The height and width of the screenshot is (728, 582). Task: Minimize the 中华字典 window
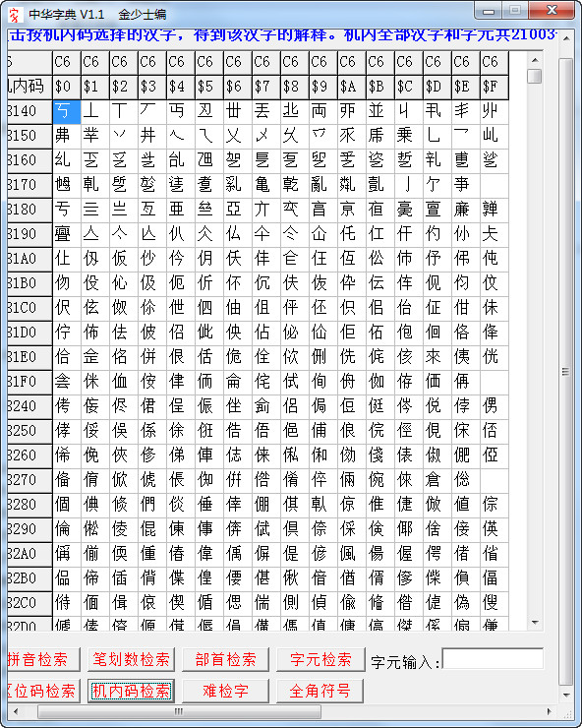click(489, 11)
